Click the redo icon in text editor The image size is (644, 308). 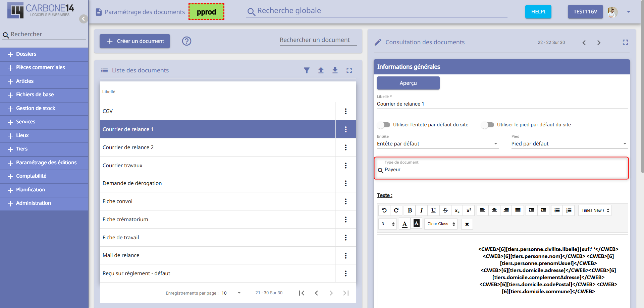pyautogui.click(x=396, y=210)
